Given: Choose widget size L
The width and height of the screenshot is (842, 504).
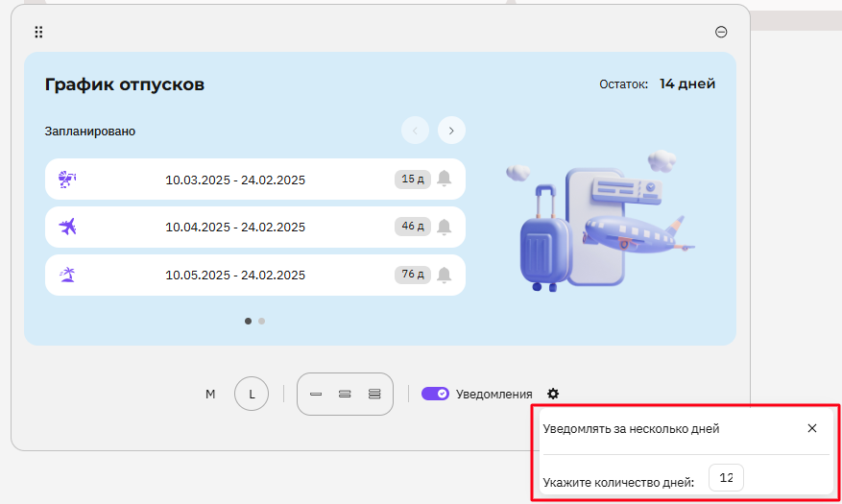Looking at the screenshot, I should click(252, 394).
